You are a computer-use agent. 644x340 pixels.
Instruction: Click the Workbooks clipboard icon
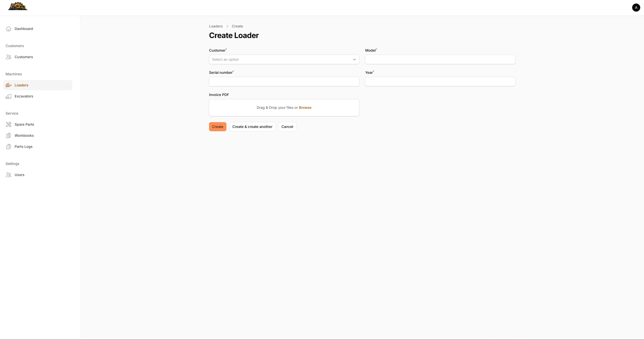(x=9, y=135)
